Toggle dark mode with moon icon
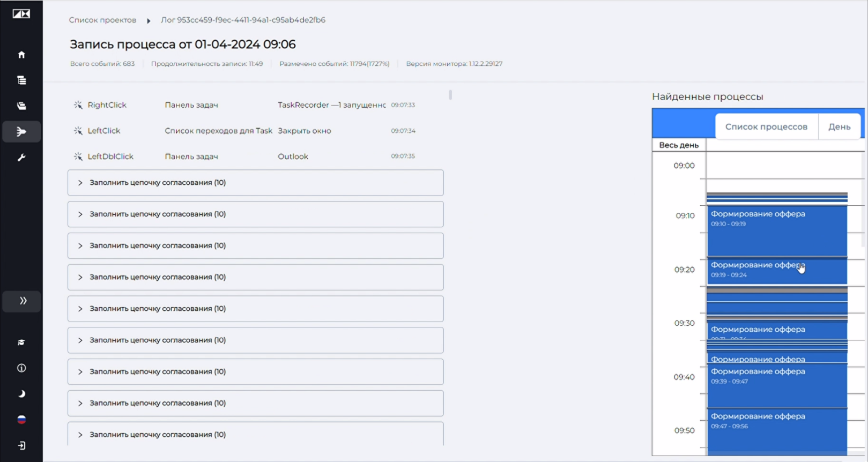 point(21,394)
